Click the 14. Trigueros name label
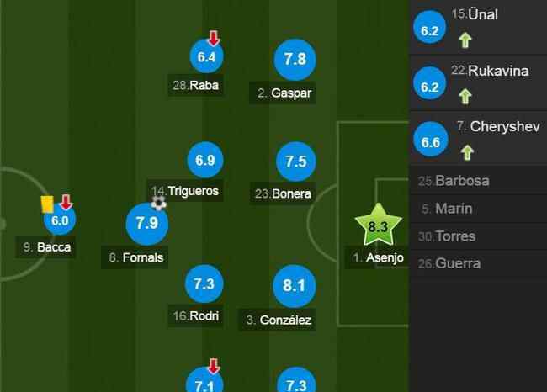Image resolution: width=547 pixels, height=392 pixels. 185,191
